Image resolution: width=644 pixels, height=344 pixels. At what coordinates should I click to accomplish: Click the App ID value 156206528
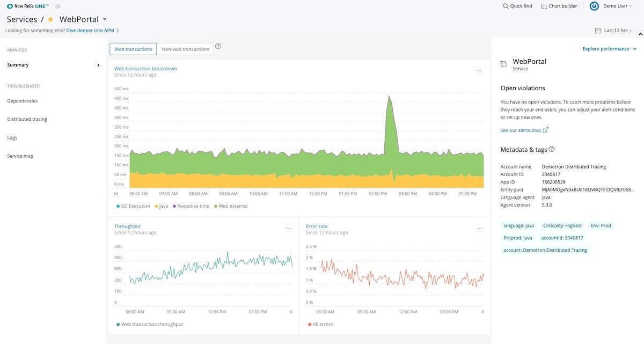[554, 182]
